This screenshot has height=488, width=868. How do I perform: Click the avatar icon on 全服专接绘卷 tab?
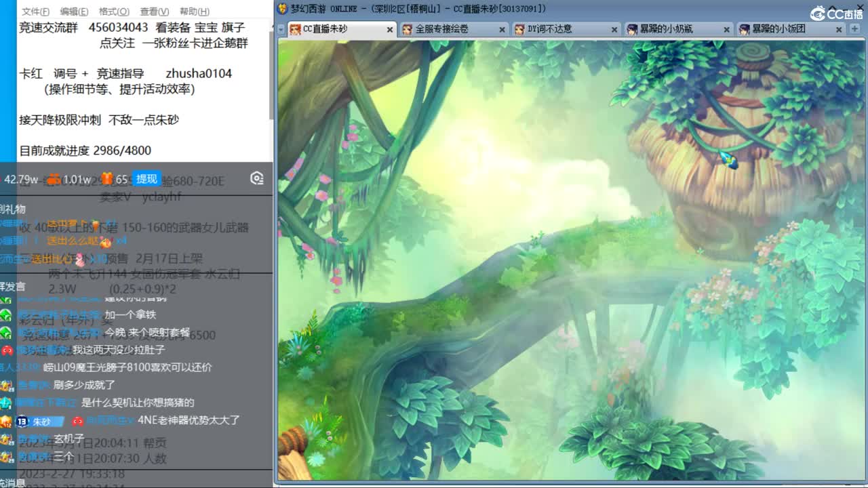click(407, 29)
